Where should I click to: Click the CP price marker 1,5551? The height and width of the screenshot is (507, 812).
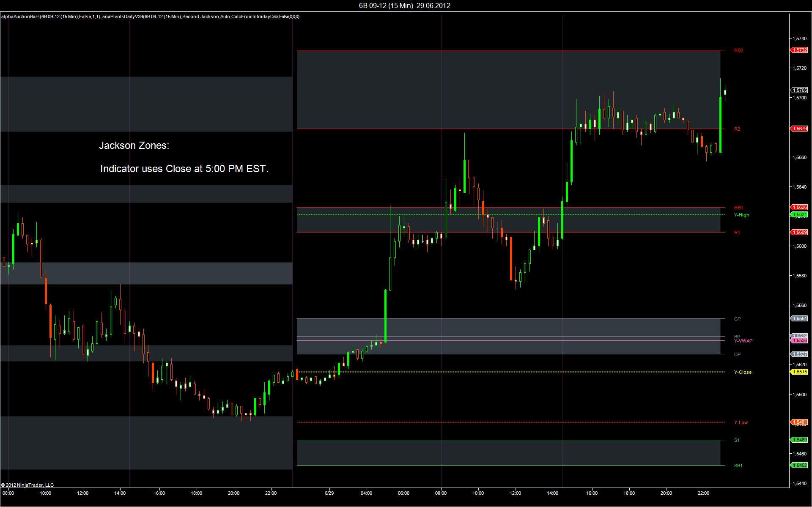(799, 318)
